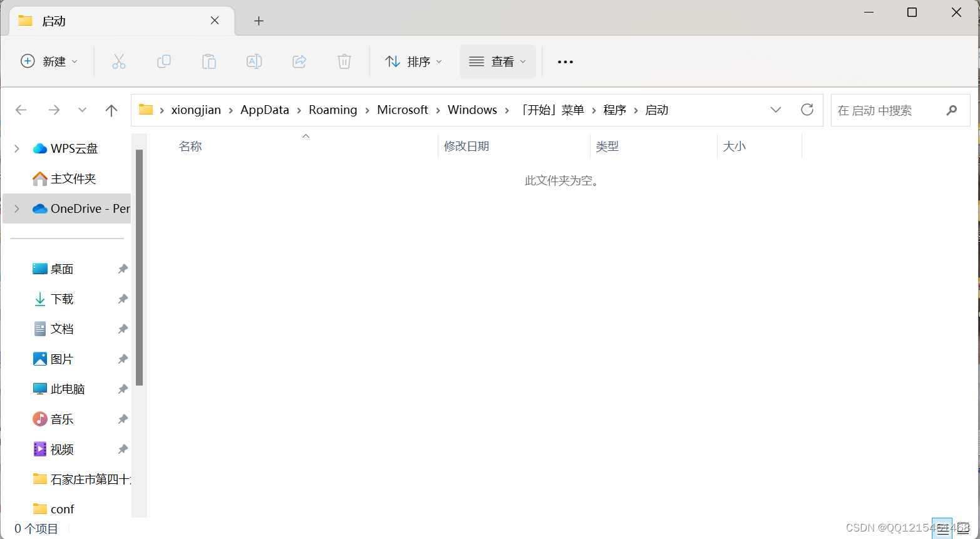Click the Copy icon in toolbar

pos(164,61)
